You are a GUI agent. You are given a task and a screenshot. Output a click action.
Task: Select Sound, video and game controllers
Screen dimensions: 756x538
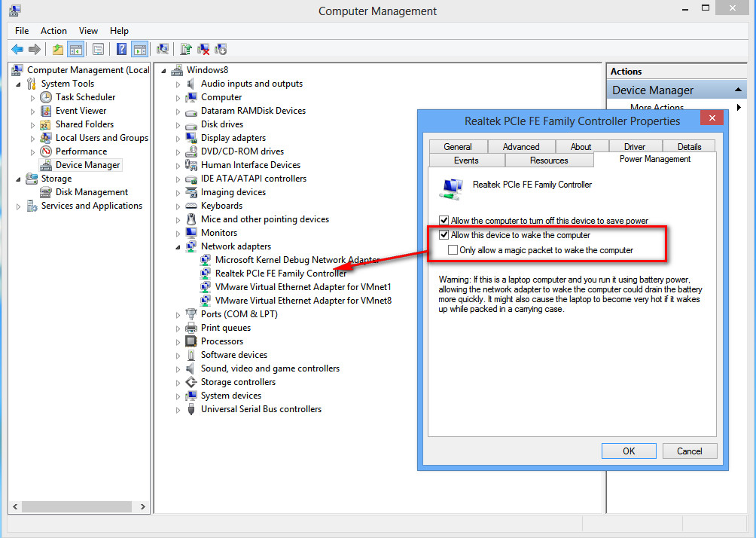(270, 368)
